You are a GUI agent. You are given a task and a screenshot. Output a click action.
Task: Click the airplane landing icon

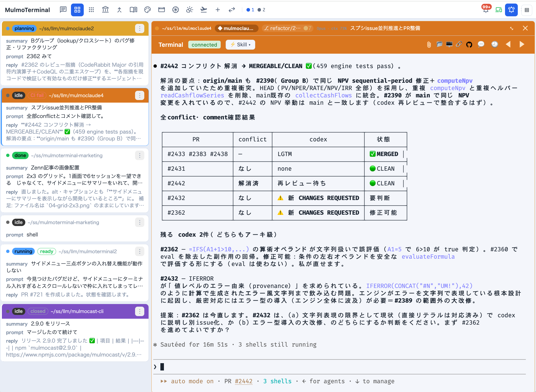204,10
